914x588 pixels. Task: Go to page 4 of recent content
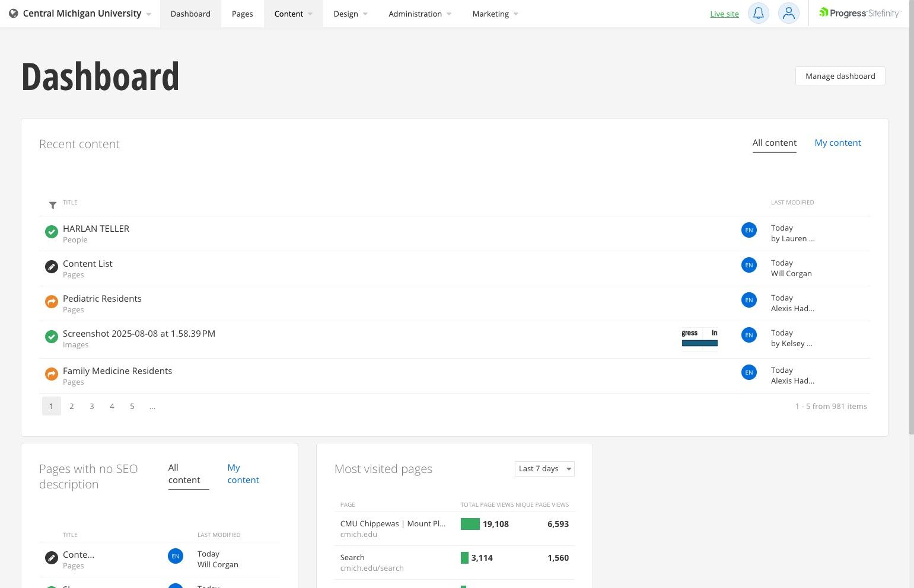pos(112,406)
